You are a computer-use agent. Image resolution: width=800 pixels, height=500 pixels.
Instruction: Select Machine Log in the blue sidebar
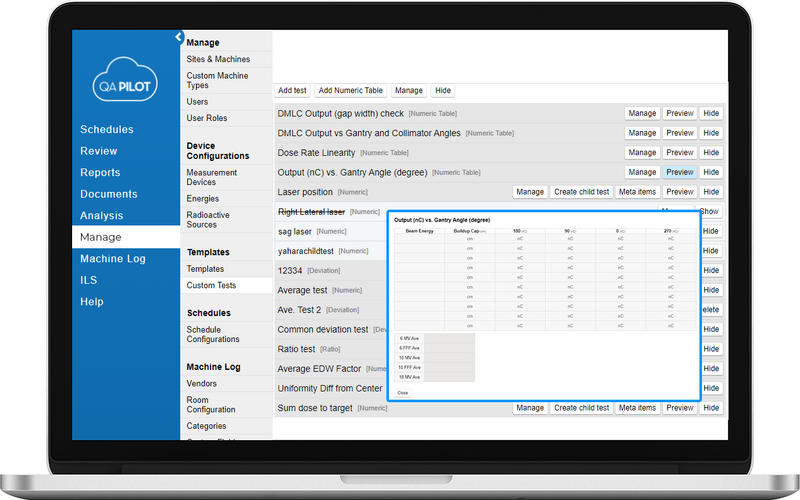[x=112, y=259]
